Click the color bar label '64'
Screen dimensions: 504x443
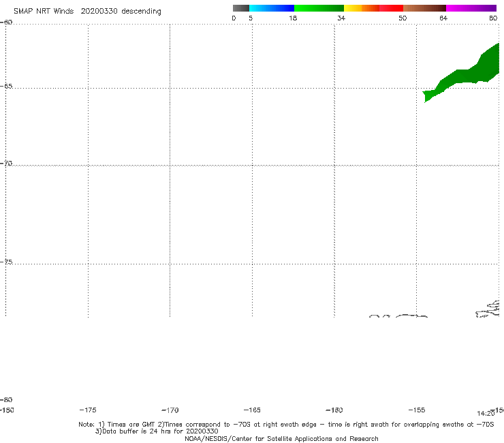[x=443, y=18]
